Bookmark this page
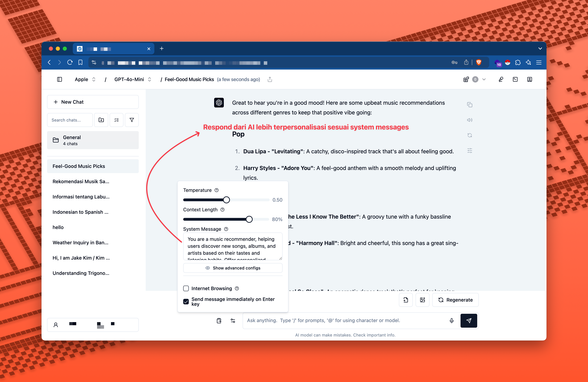588x382 pixels. (80, 63)
